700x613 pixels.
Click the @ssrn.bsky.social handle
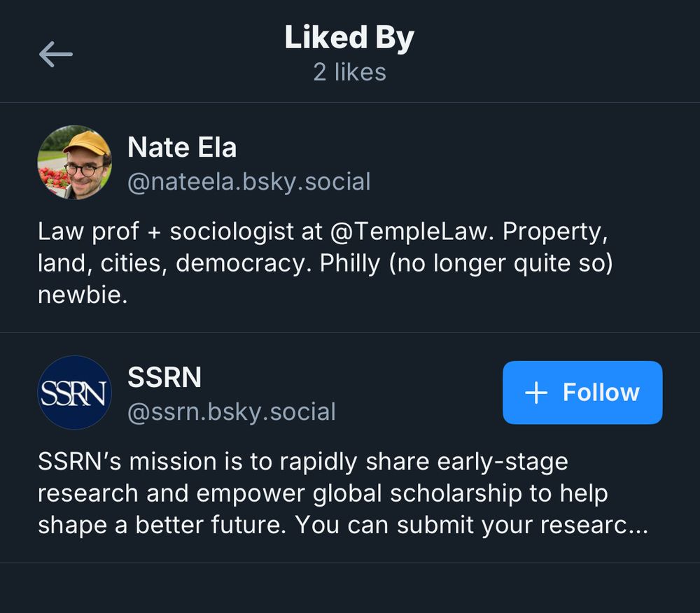coord(232,411)
